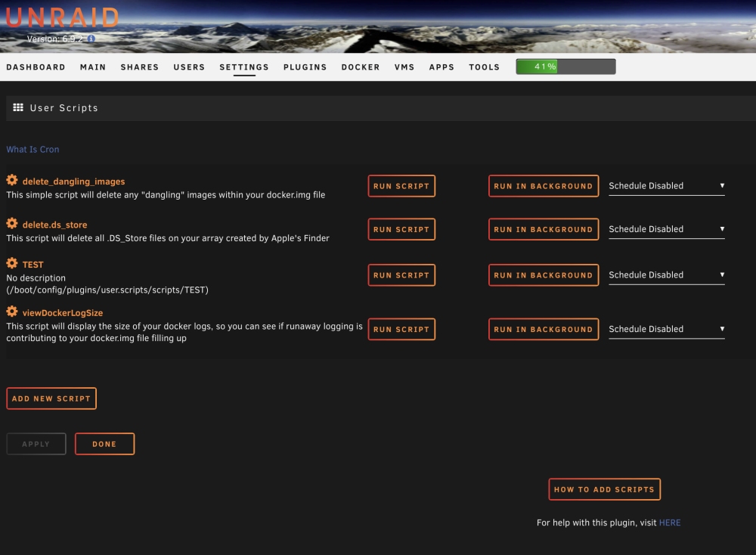Run delete.ds_store in background
This screenshot has width=756, height=555.
tap(544, 230)
